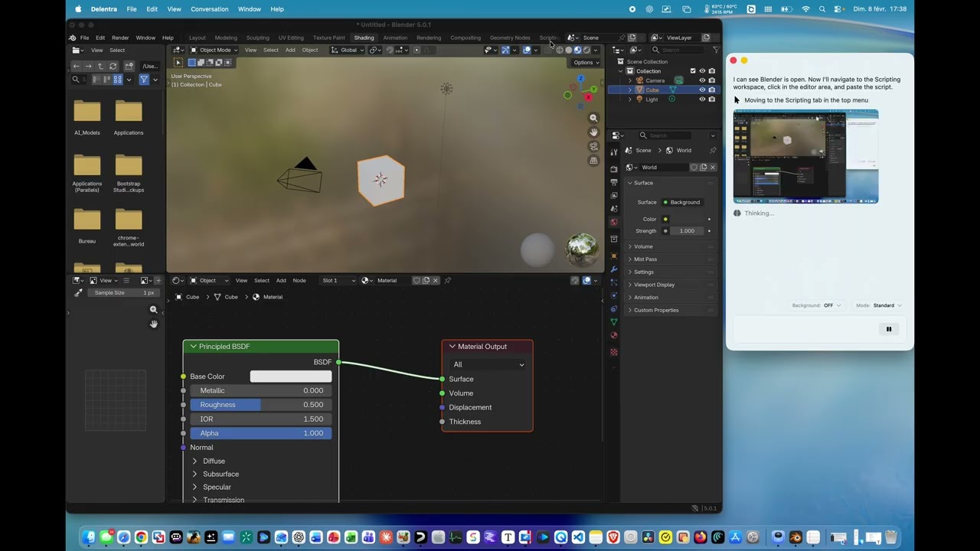Select Solid viewport shading mode
The height and width of the screenshot is (551, 980).
tap(569, 50)
